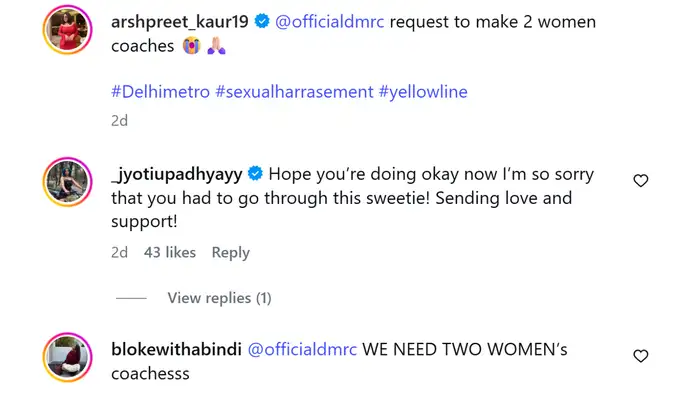
Task: Open blokewithabindi's profile picture
Action: [67, 357]
